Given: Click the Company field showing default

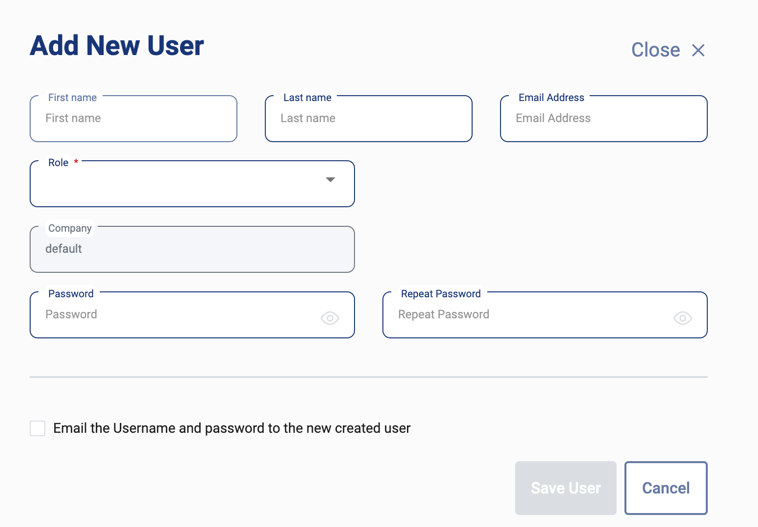Looking at the screenshot, I should (x=192, y=250).
